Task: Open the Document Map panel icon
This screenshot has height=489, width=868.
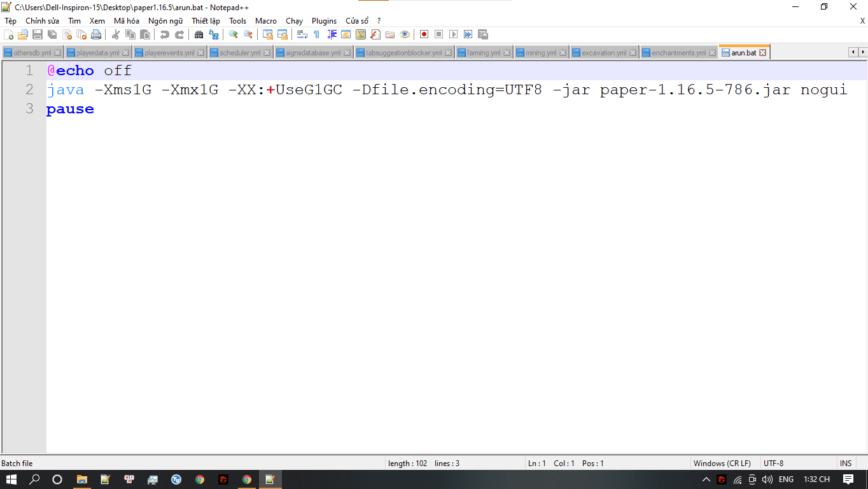Action: [x=361, y=34]
